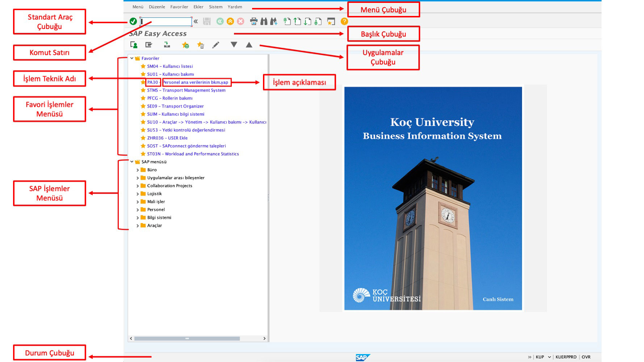The height and width of the screenshot is (362, 644).
Task: Click the orange Help question mark icon
Action: [x=344, y=21]
